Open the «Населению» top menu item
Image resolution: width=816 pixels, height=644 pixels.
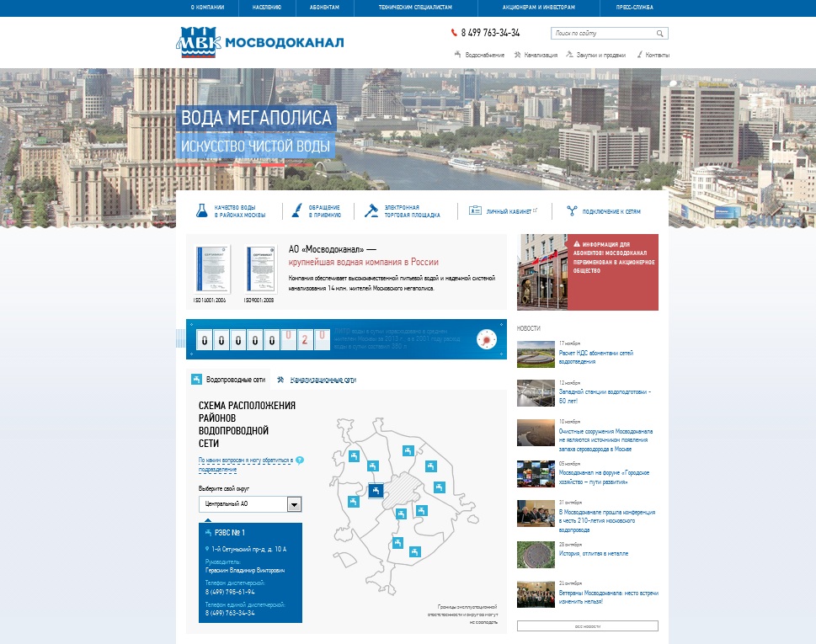point(266,8)
